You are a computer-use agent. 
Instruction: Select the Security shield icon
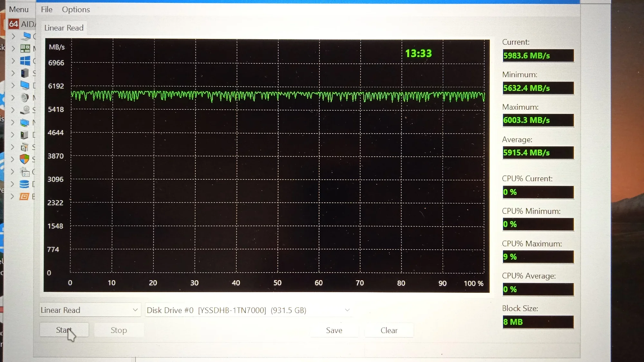24,159
